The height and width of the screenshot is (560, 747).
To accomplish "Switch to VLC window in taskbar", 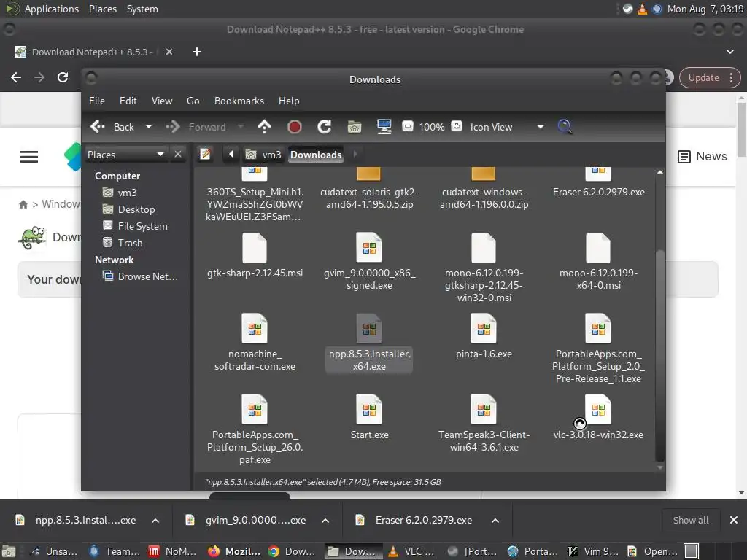I will coord(411,551).
